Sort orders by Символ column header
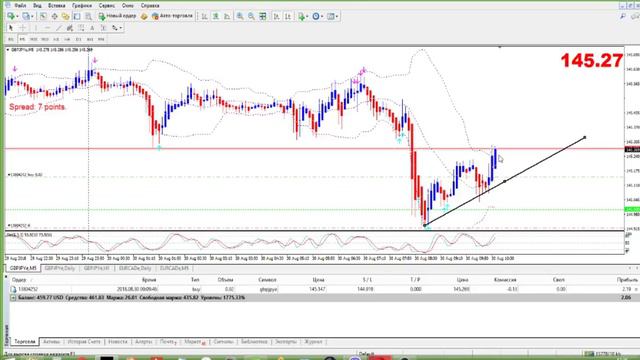 click(267, 280)
